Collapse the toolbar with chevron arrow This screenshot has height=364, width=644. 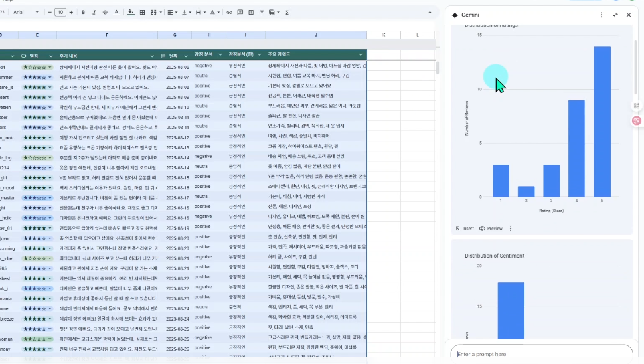430,12
